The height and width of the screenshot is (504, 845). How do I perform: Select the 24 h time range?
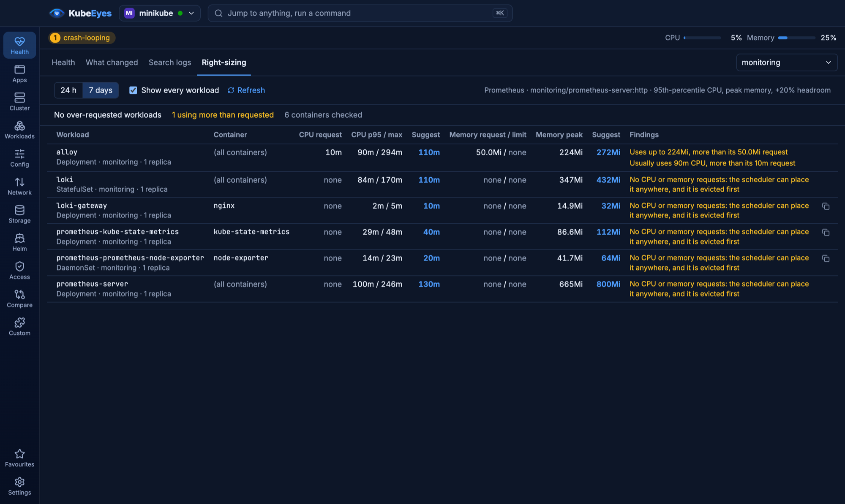pos(68,90)
